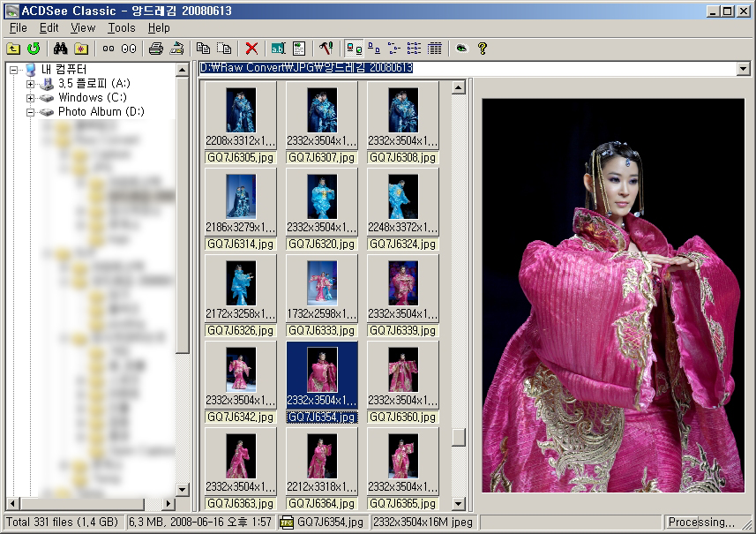Select thumbnail GQ7J6308.jpg
Image resolution: width=756 pixels, height=534 pixels.
[x=402, y=123]
